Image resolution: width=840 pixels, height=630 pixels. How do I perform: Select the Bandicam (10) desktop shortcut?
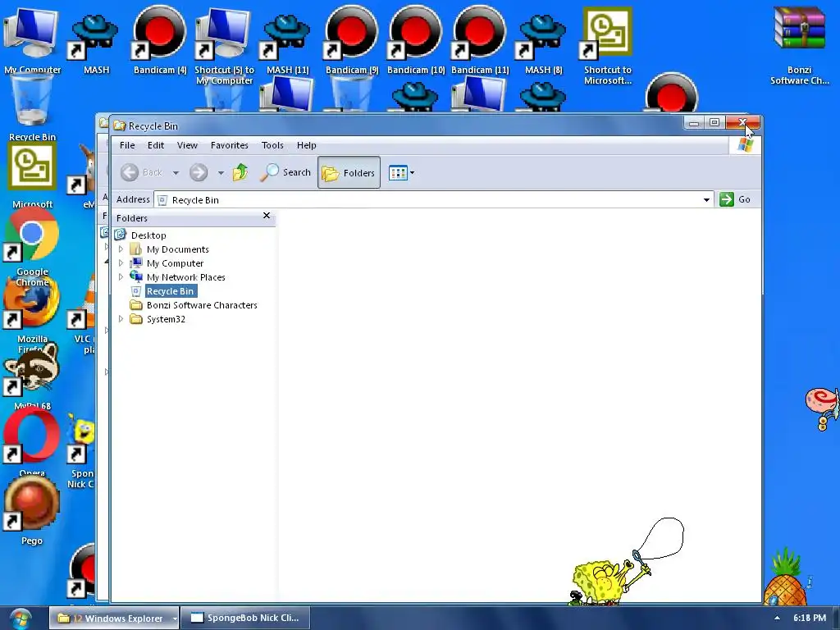point(416,40)
